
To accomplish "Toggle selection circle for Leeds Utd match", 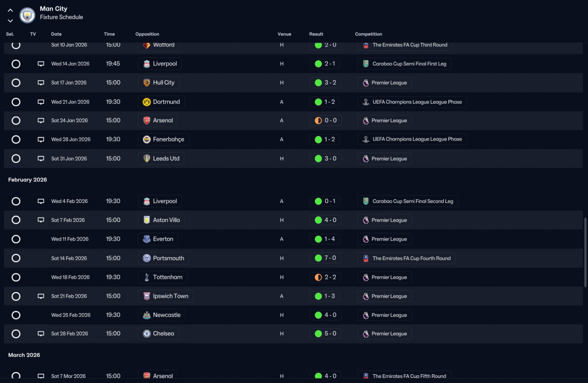I will point(16,158).
